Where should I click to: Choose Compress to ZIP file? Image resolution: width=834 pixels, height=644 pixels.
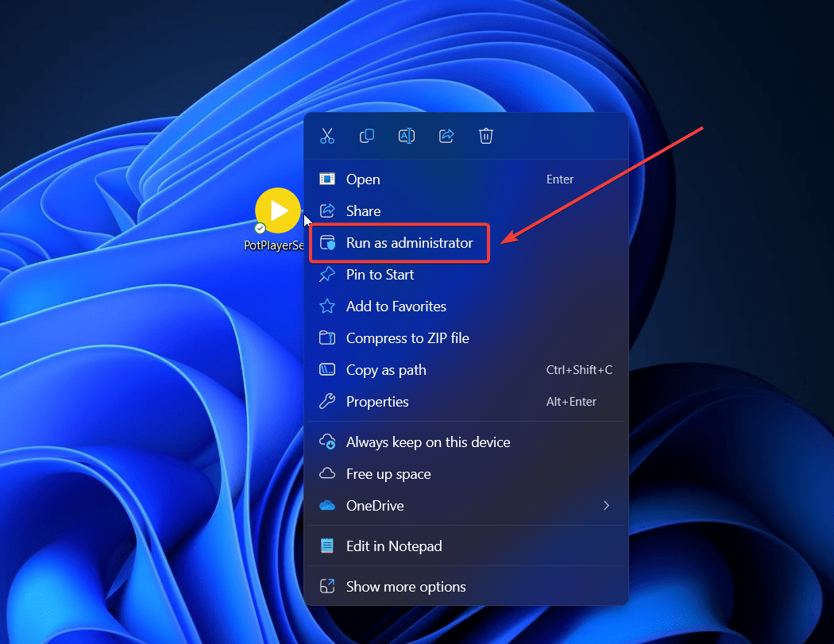pyautogui.click(x=466, y=338)
